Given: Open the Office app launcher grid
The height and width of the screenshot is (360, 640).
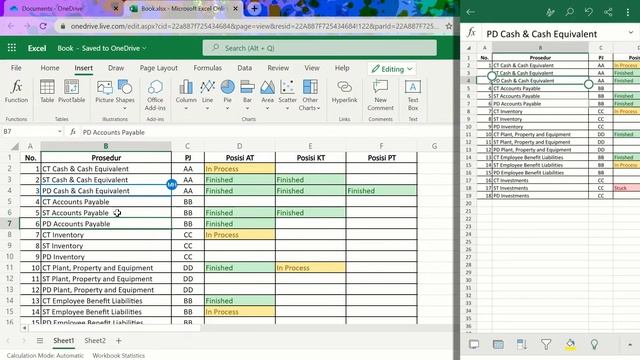Looking at the screenshot, I should [x=12, y=48].
